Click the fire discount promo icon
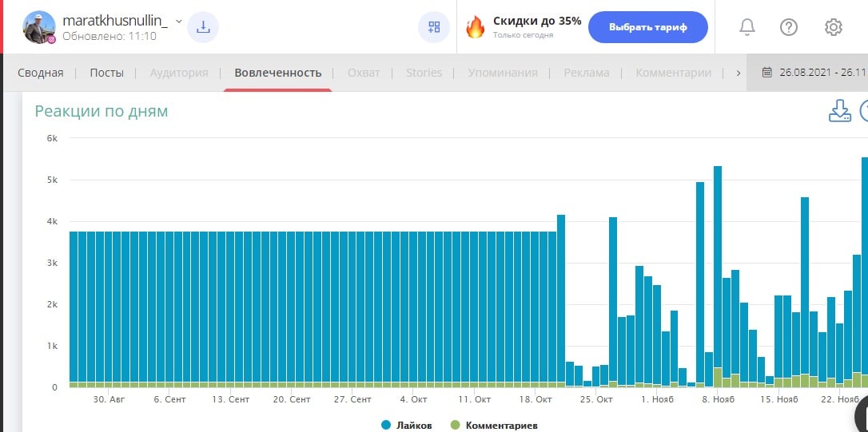The height and width of the screenshot is (432, 868). (475, 26)
